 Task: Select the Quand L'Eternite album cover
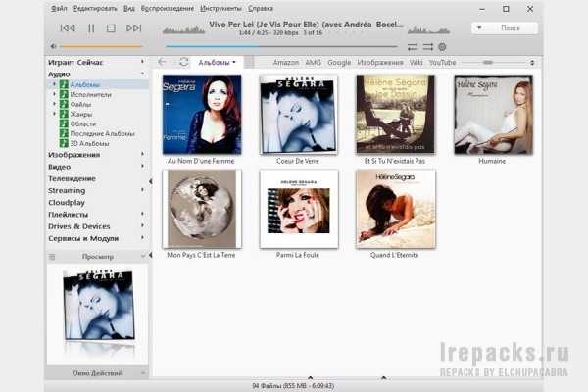point(395,209)
